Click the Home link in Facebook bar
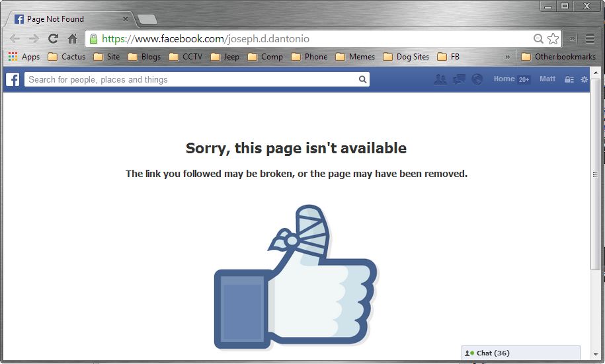This screenshot has width=605, height=364. pyautogui.click(x=504, y=79)
